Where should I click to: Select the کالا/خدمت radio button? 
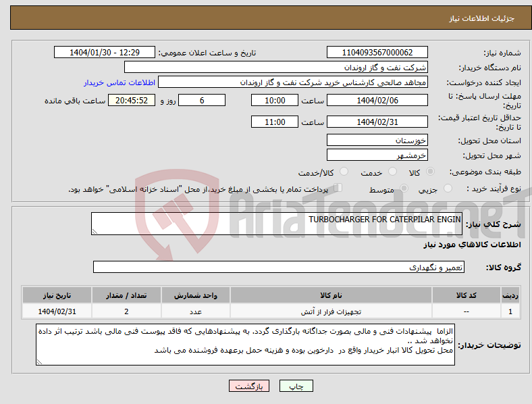click(x=344, y=172)
